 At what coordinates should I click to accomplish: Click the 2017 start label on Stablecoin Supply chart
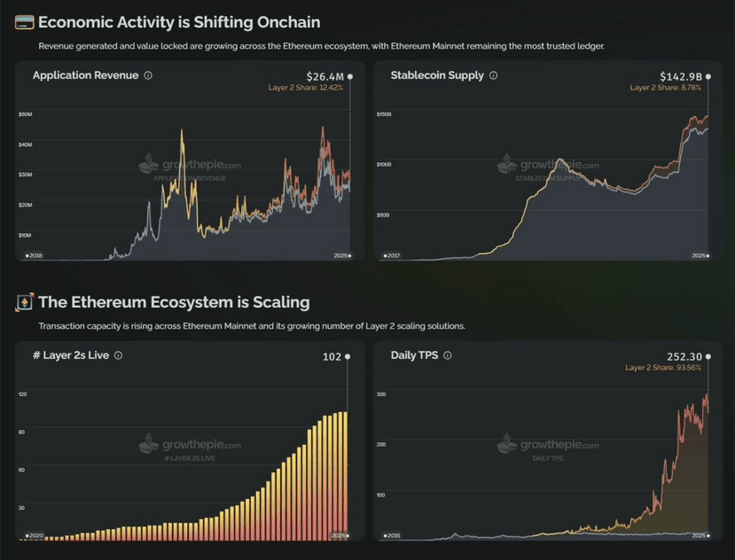pyautogui.click(x=392, y=255)
